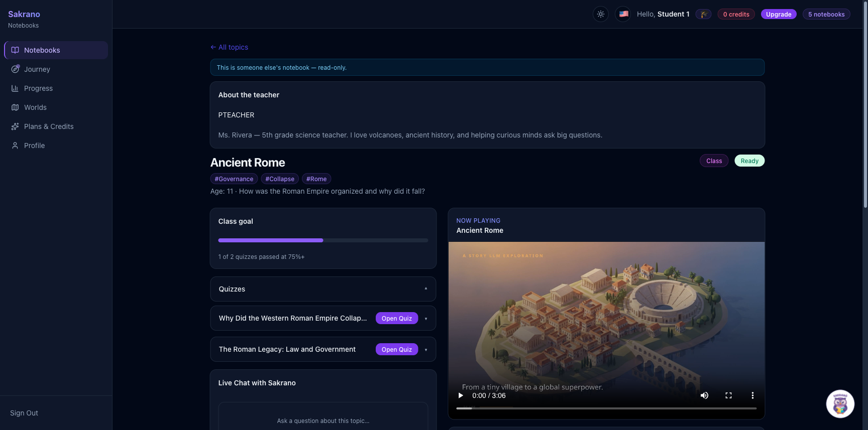Image resolution: width=868 pixels, height=430 pixels.
Task: Click the PTEACHER name text
Action: (x=236, y=115)
